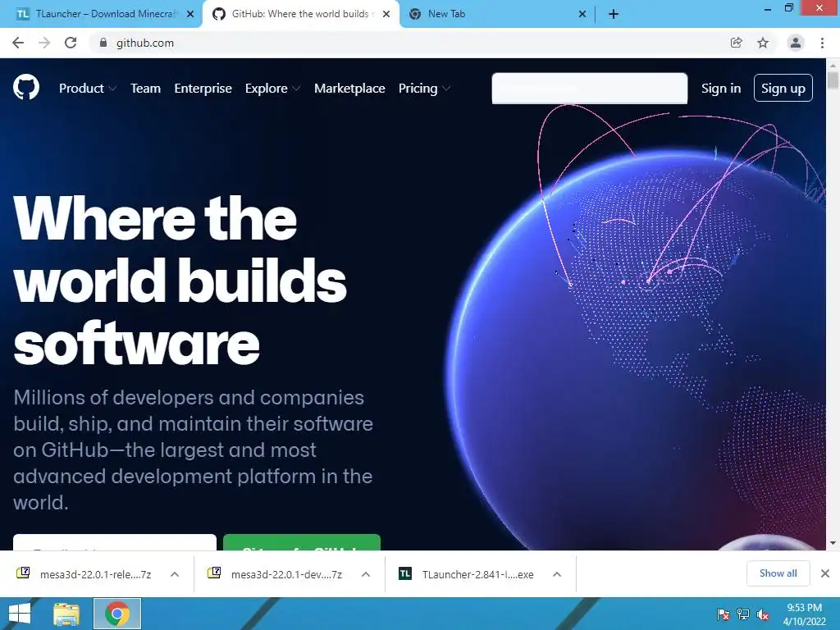Open the mesa3d-22.0.1-dev....7z download

click(286, 574)
